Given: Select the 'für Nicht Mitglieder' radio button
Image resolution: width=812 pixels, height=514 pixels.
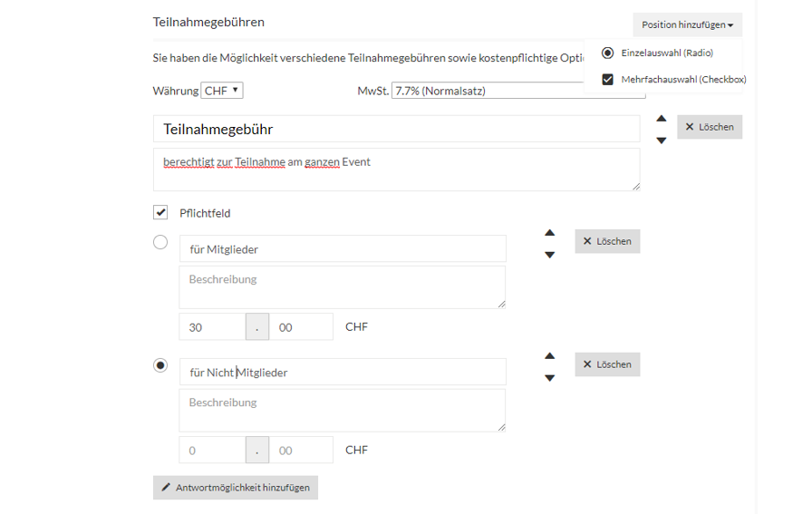Looking at the screenshot, I should pos(160,365).
